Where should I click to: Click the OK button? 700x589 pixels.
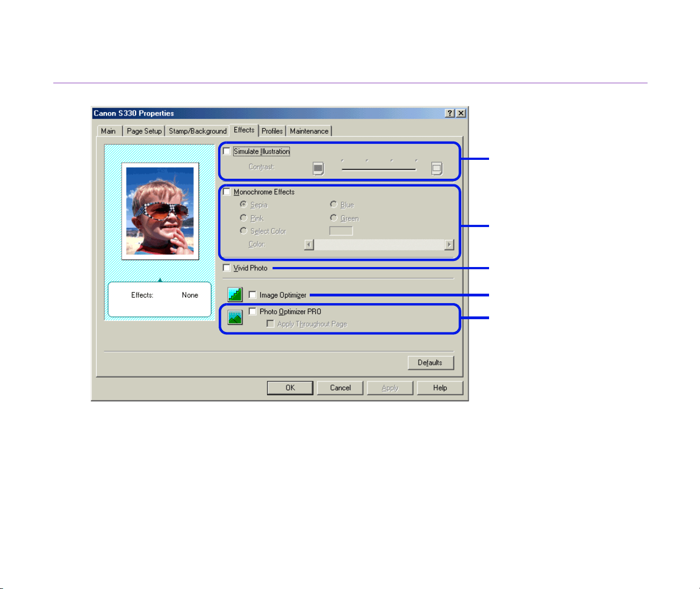[290, 387]
